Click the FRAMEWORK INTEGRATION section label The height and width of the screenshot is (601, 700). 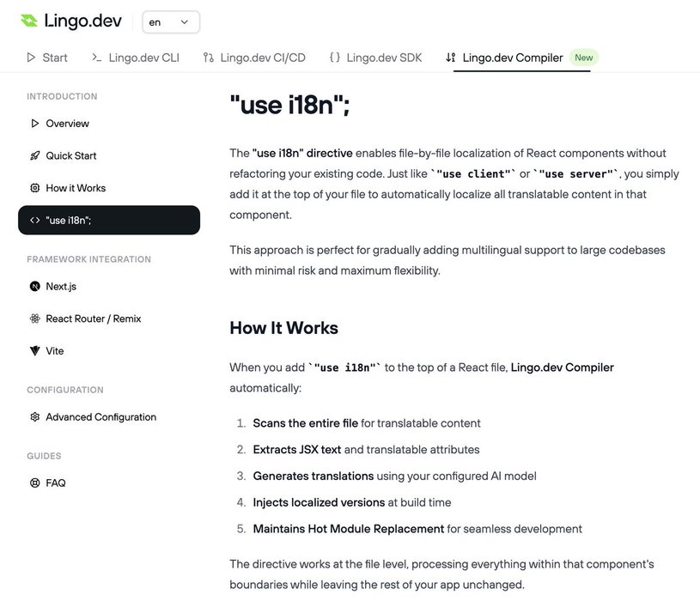tap(88, 259)
